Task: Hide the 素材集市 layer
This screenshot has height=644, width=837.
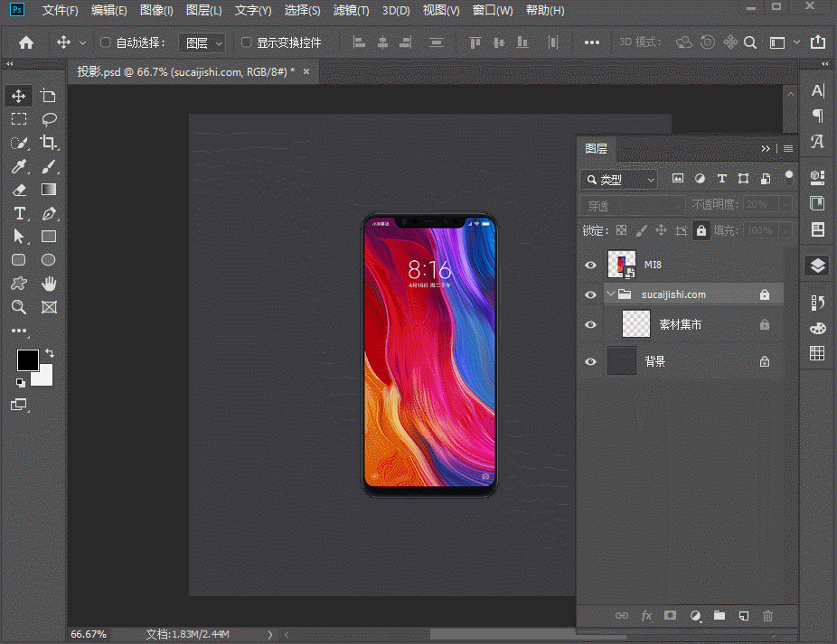Action: pos(590,324)
